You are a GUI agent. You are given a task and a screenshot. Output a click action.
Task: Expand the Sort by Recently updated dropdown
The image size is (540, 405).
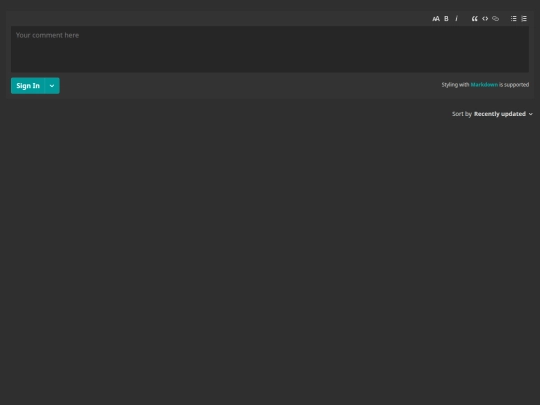pyautogui.click(x=492, y=114)
